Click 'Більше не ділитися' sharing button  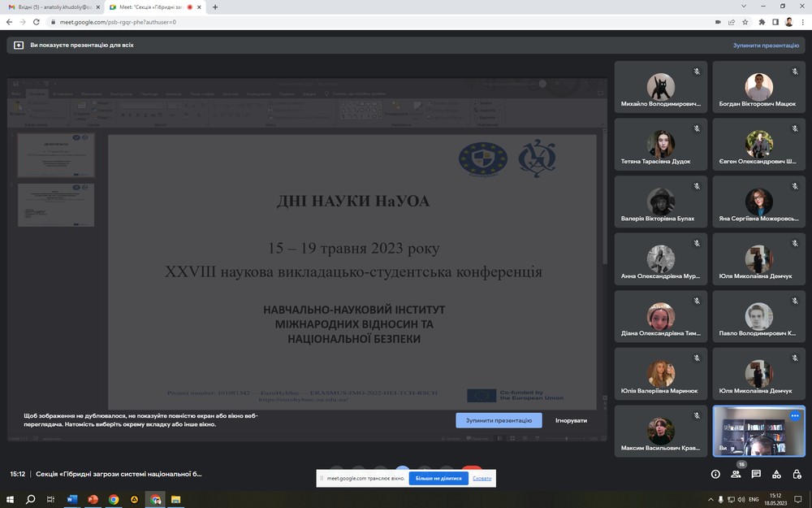point(438,478)
